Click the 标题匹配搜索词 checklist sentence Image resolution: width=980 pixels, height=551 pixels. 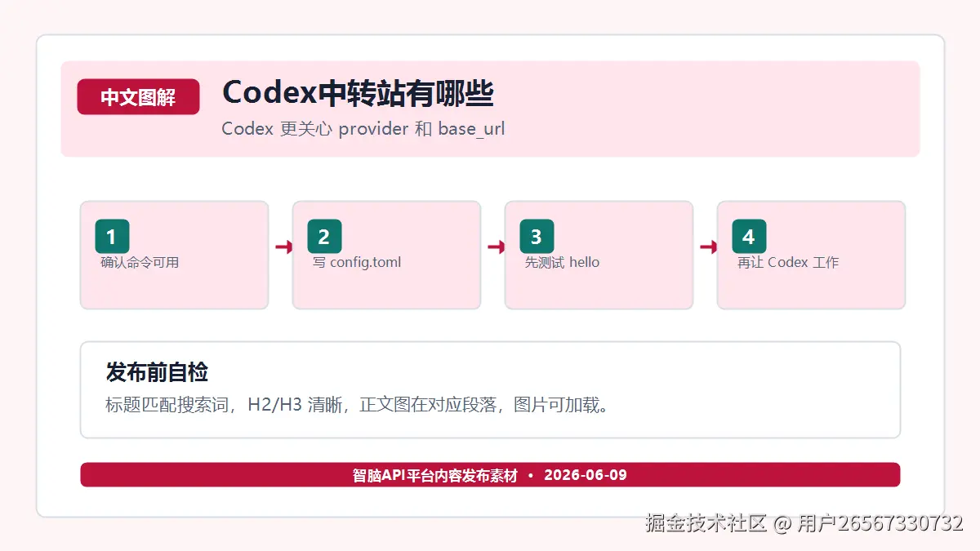[359, 405]
